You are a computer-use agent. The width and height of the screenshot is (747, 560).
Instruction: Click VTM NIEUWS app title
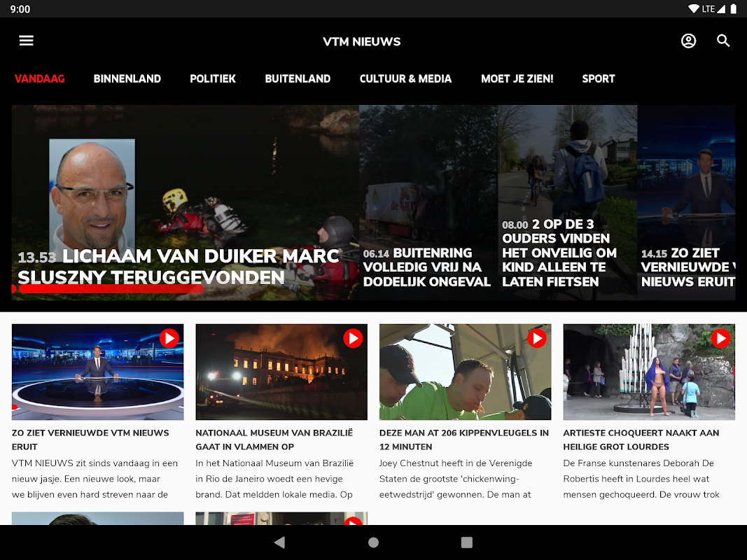point(361,42)
